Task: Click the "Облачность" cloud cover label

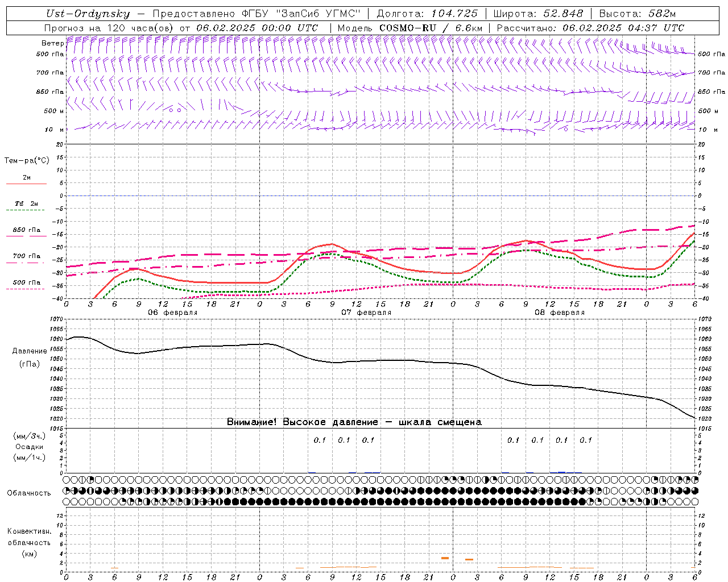Action: click(x=29, y=493)
